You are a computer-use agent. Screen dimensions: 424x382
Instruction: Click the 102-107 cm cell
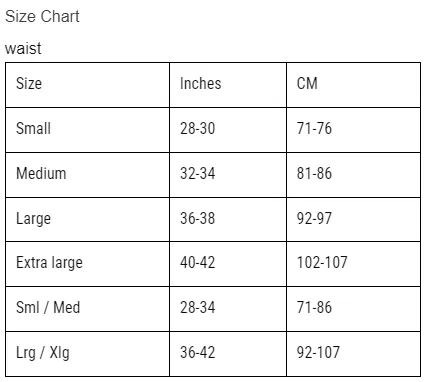tap(353, 264)
